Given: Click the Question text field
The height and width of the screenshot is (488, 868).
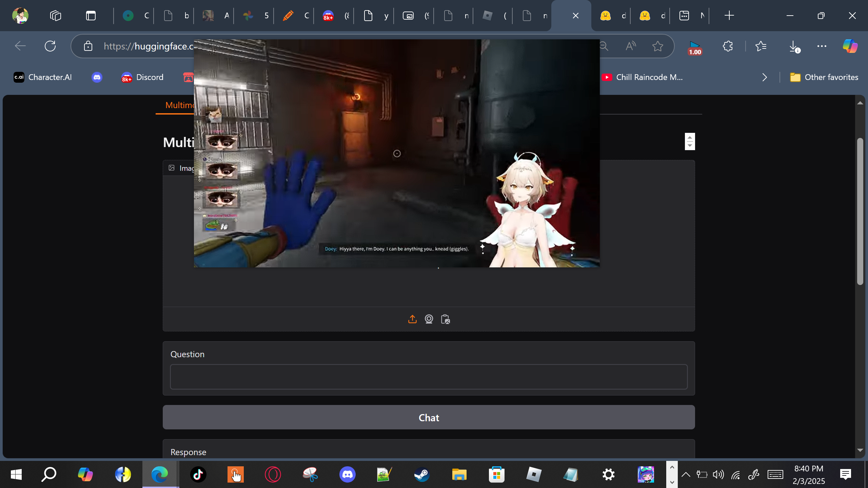Looking at the screenshot, I should click(x=429, y=377).
